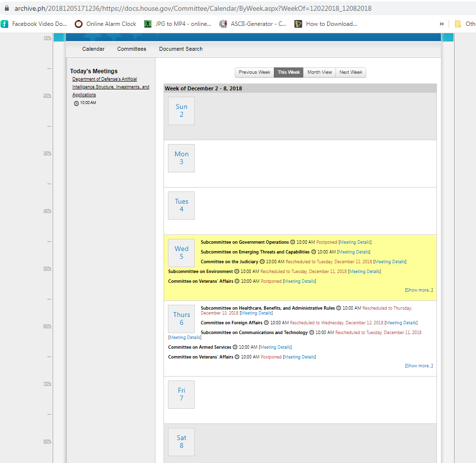Screen dimensions: 476x463
Task: Open Sat 8 day tile
Action: [x=181, y=442]
